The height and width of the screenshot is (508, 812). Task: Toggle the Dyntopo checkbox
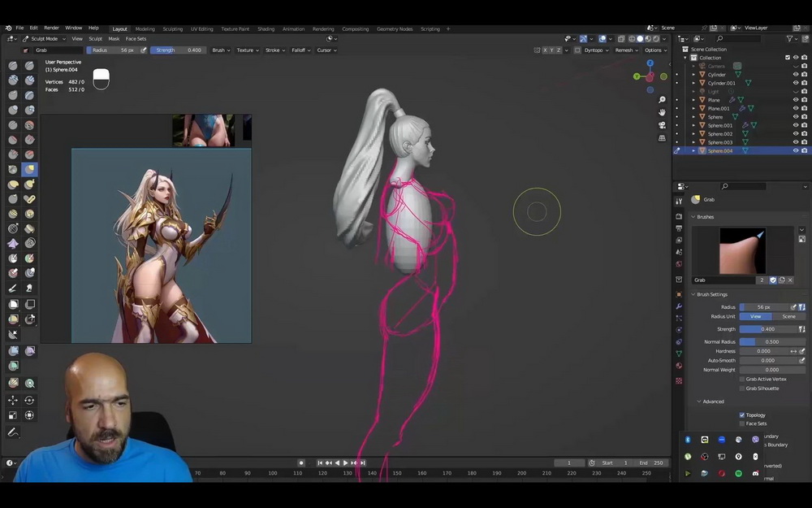577,50
